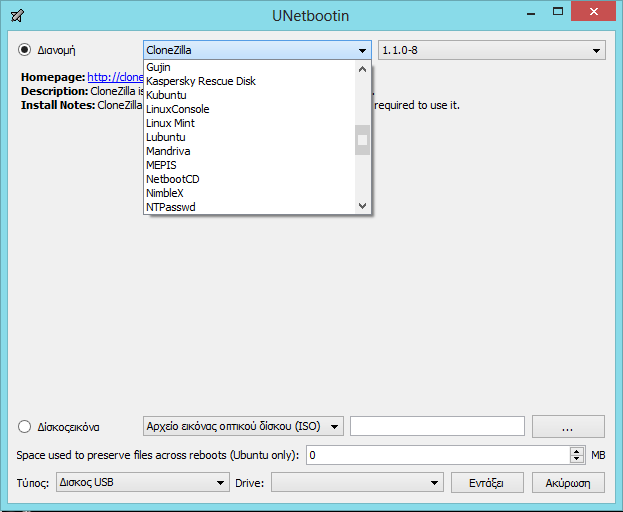Close the UNetbootin window
623x512 pixels.
click(594, 11)
